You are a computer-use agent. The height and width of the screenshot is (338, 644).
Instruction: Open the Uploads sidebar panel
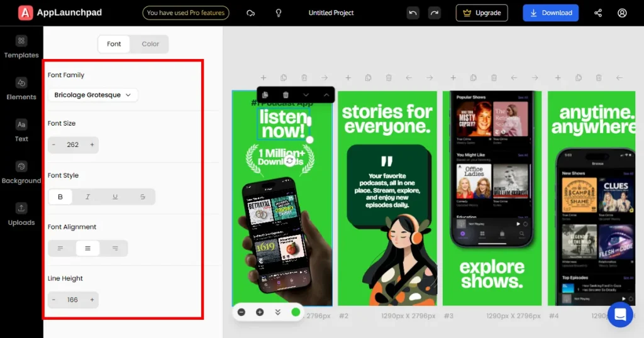point(21,214)
